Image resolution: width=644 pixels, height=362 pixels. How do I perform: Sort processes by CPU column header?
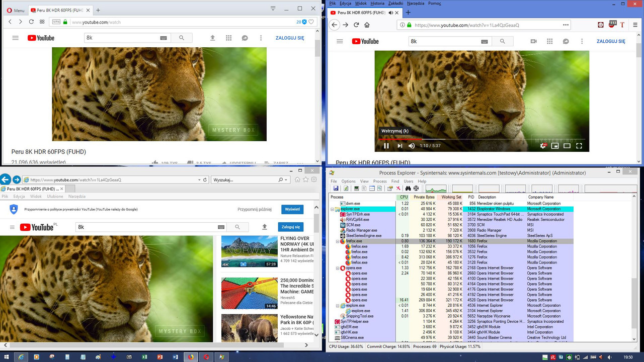[403, 197]
